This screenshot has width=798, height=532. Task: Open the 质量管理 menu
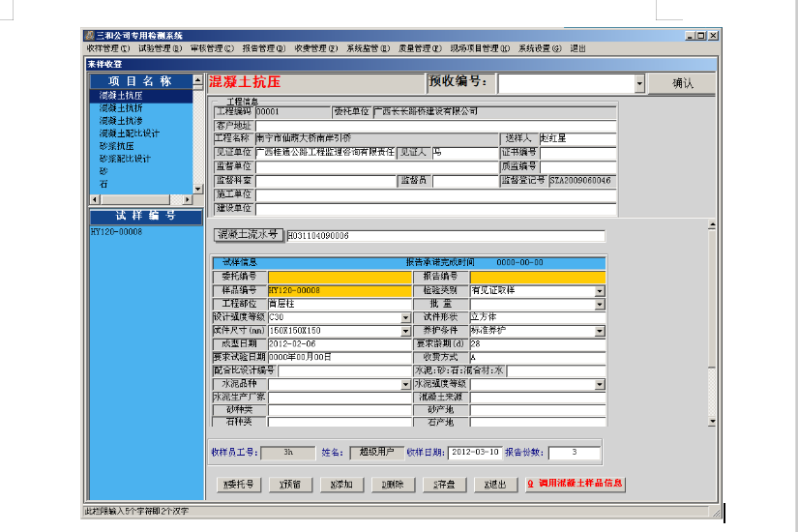pos(420,48)
